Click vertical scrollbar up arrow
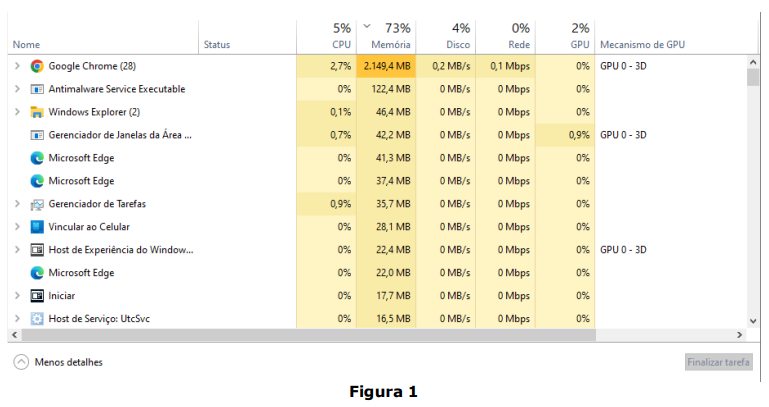 (753, 62)
